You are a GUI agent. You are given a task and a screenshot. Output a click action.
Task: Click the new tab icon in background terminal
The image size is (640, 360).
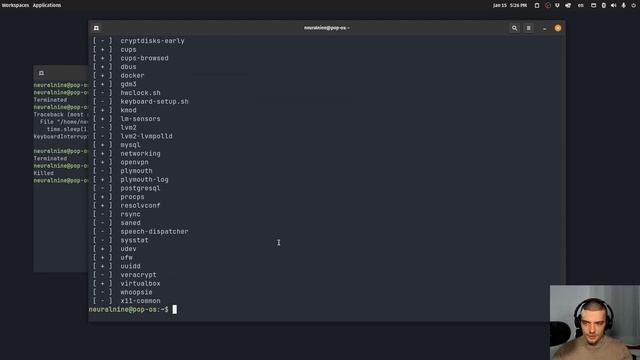[41, 73]
